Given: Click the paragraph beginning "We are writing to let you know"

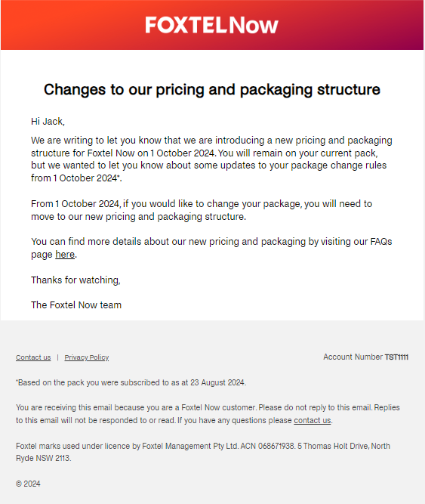Looking at the screenshot, I should point(211,159).
